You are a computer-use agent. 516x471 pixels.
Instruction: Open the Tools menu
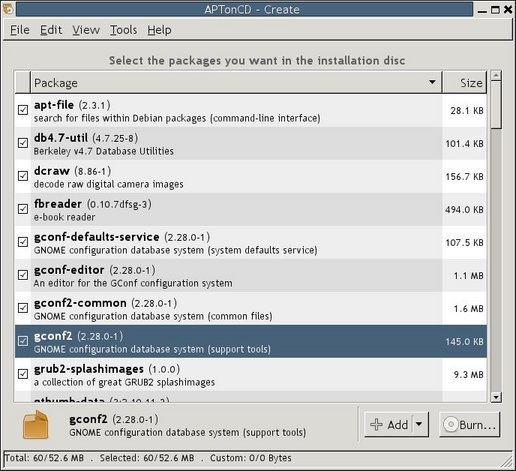(124, 30)
